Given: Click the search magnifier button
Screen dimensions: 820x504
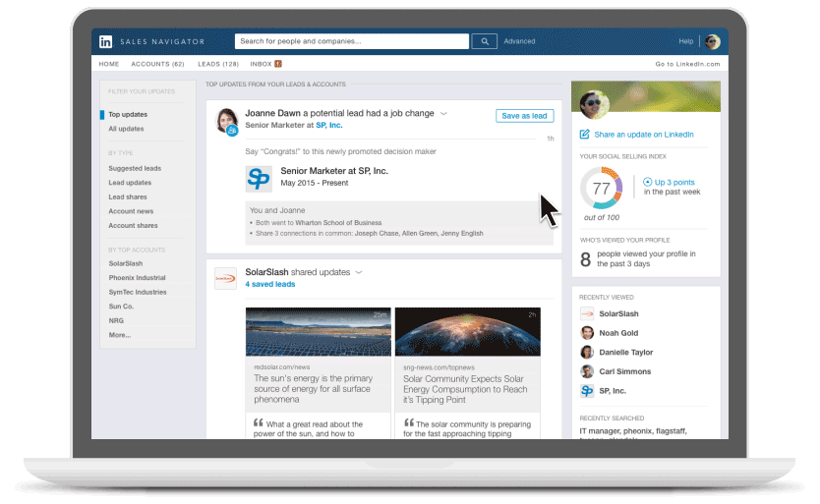Looking at the screenshot, I should tap(484, 41).
